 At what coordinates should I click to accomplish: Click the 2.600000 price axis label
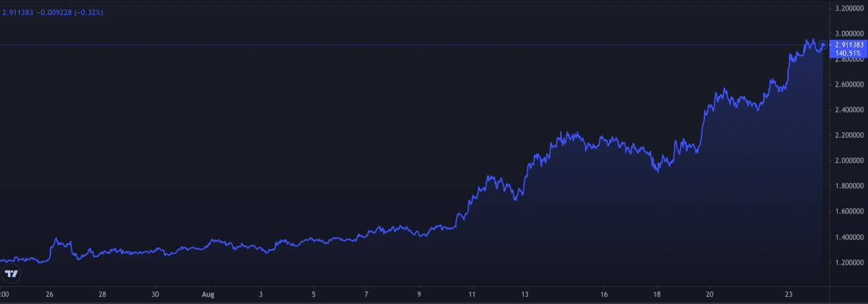click(x=848, y=85)
